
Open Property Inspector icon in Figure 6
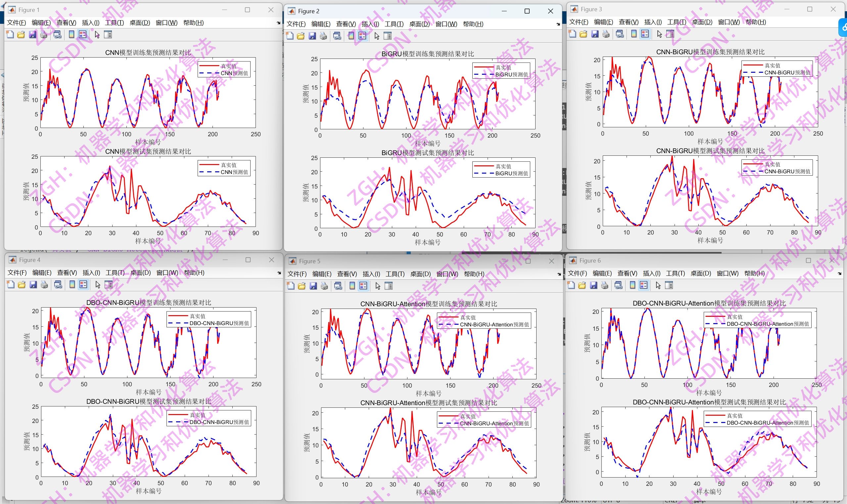coord(669,285)
